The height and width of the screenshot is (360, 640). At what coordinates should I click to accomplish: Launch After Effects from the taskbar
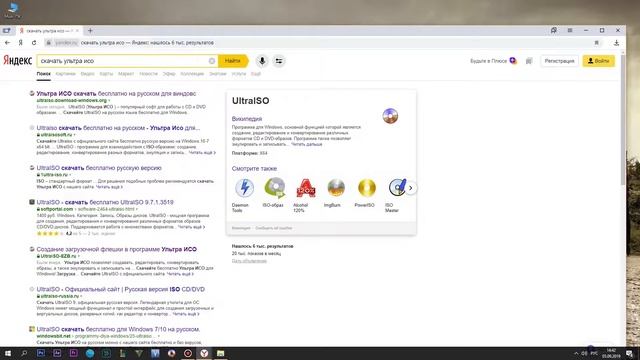(57, 353)
